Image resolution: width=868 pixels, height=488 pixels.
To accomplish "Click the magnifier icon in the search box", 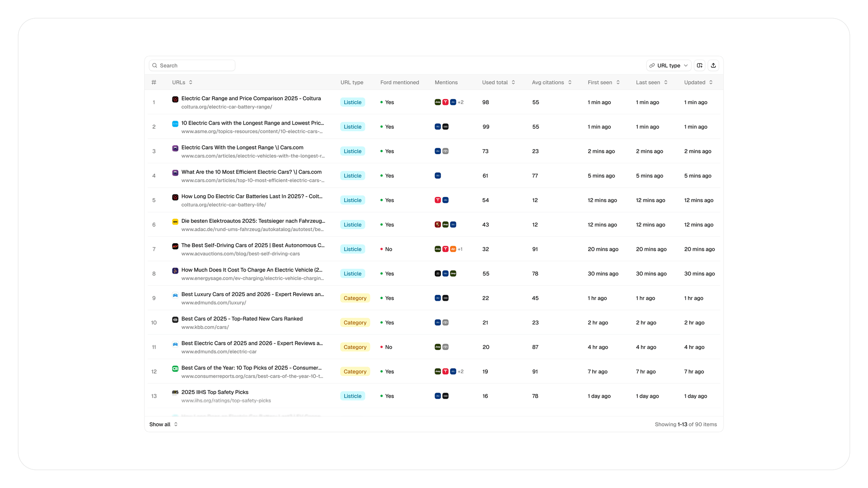I will click(x=155, y=65).
